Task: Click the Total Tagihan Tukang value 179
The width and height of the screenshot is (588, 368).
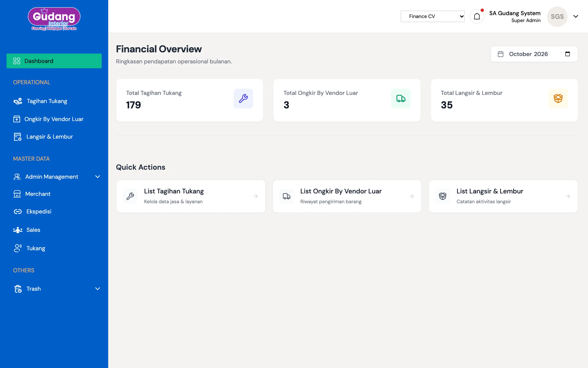Action: click(x=134, y=105)
